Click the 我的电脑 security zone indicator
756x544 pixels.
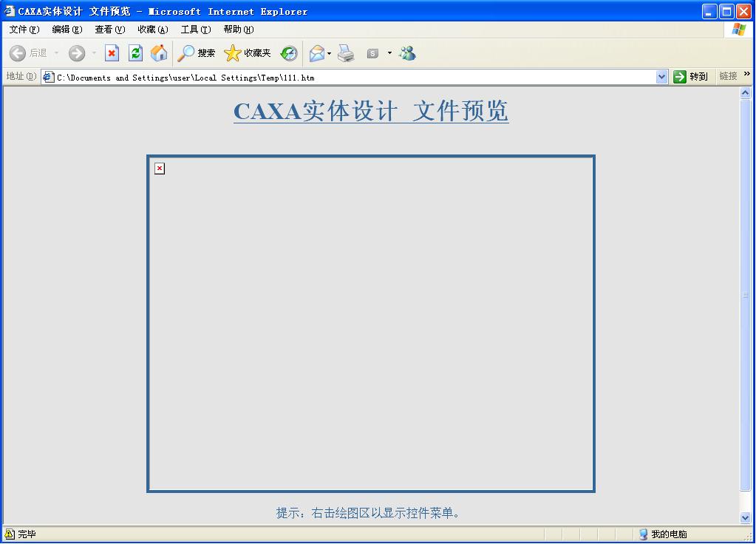663,534
